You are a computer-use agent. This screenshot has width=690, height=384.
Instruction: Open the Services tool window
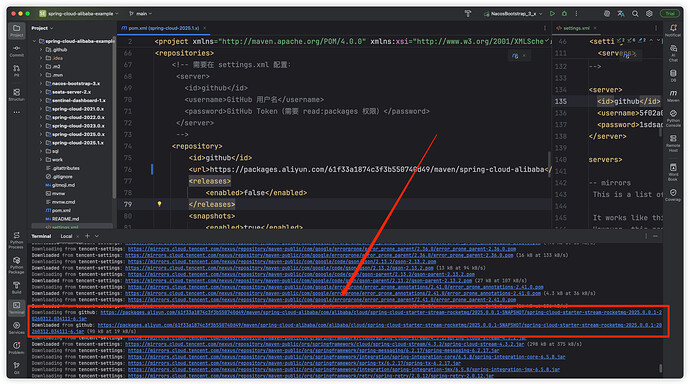pos(16,328)
